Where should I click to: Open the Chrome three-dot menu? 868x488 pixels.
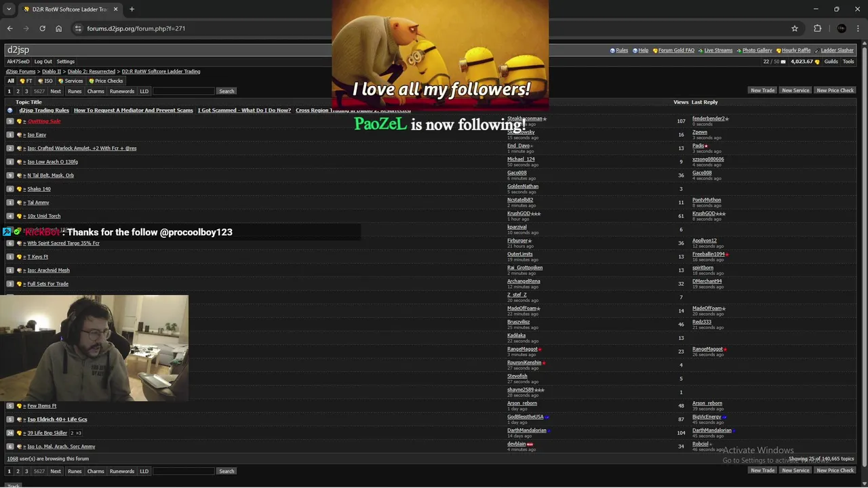tap(858, 28)
